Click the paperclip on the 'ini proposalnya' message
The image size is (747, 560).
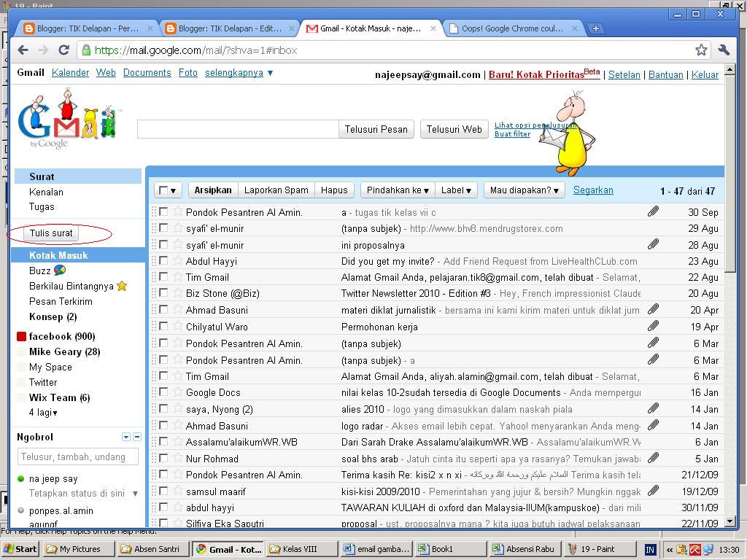click(653, 244)
